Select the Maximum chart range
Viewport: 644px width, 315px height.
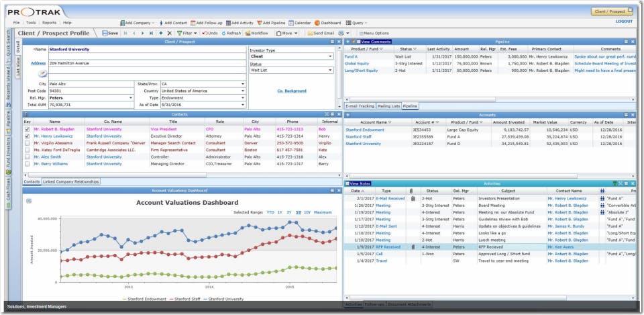[323, 212]
